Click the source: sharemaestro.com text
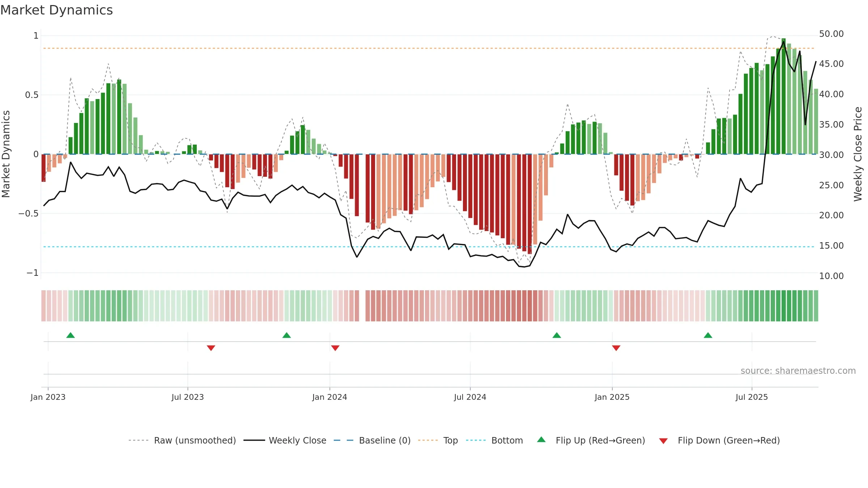 coord(798,371)
